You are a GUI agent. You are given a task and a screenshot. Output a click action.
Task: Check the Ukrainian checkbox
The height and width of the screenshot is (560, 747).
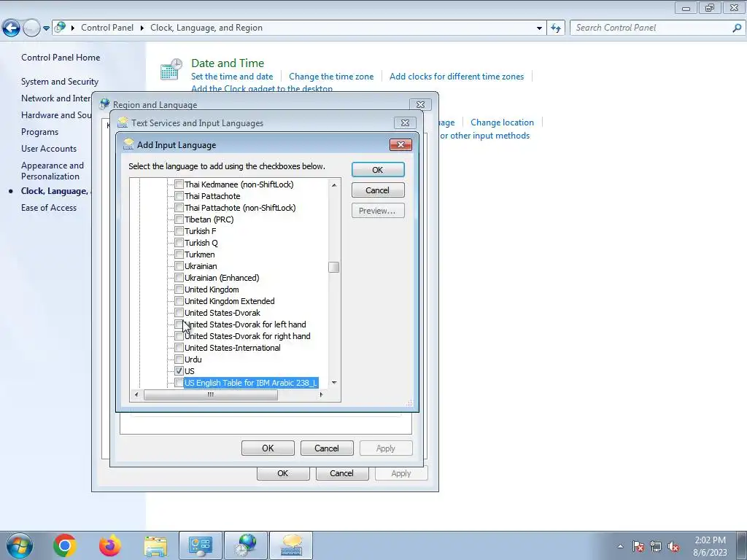[x=179, y=265]
